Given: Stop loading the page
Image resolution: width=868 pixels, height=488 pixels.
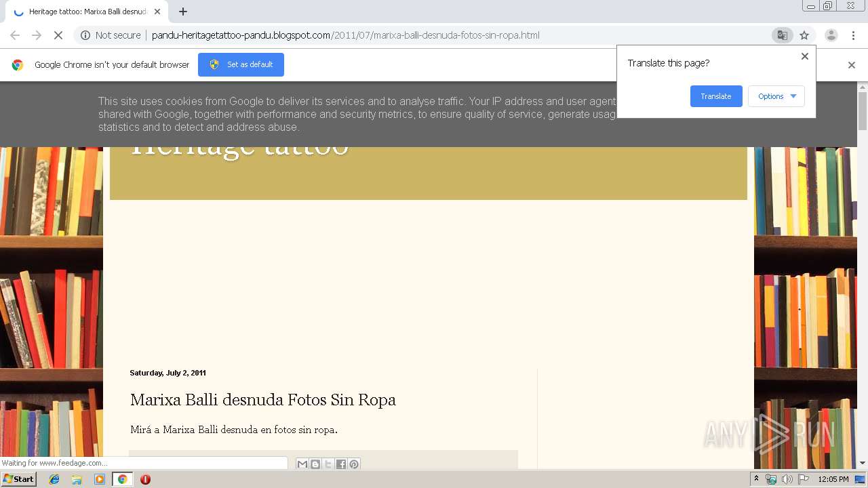Looking at the screenshot, I should coord(58,35).
